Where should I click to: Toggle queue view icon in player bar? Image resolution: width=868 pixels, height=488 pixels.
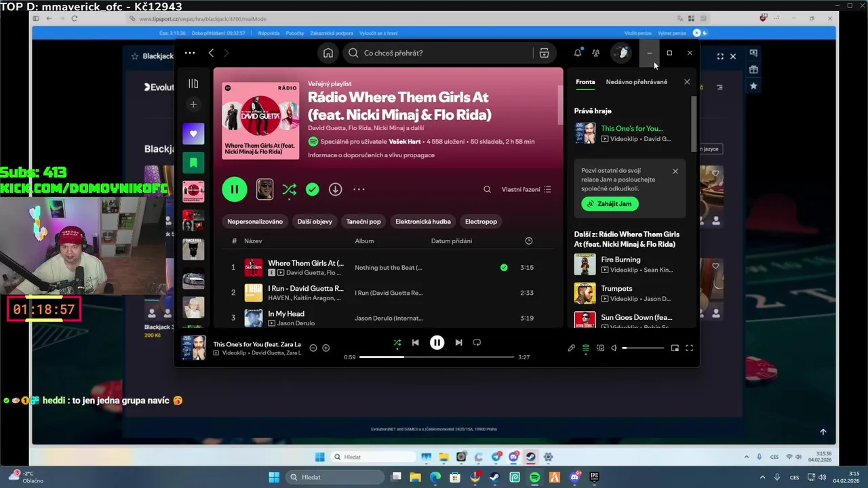click(586, 348)
